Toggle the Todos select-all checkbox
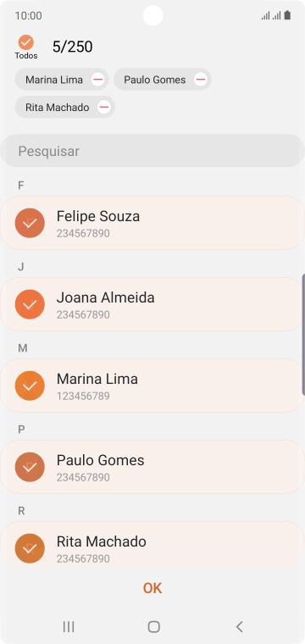This screenshot has height=644, width=305. point(26,42)
